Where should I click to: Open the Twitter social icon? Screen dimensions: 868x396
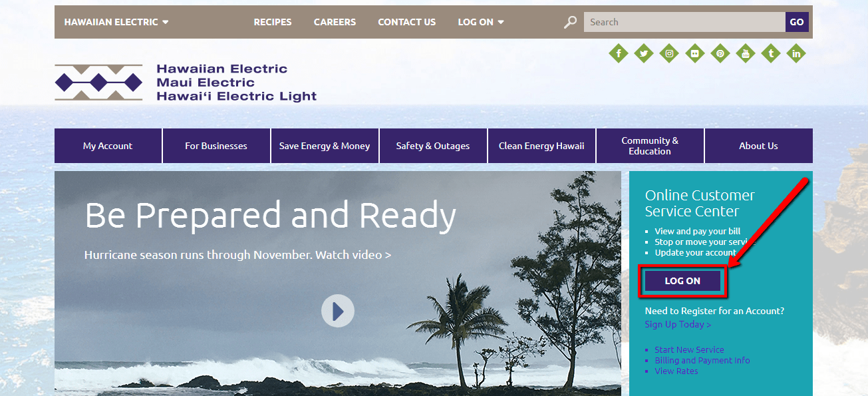pos(644,53)
